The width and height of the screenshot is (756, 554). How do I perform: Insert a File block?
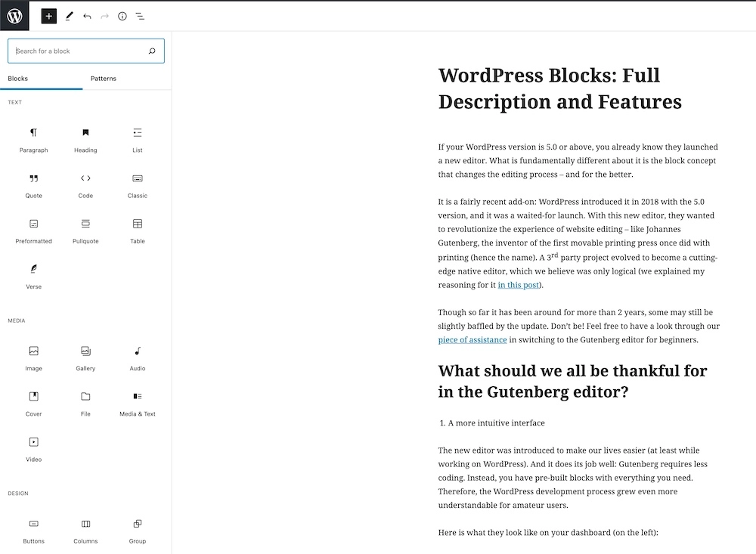point(85,404)
